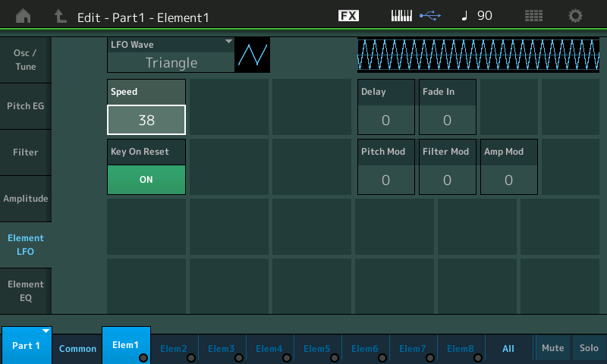
Task: Toggle the Mute button
Action: point(552,347)
